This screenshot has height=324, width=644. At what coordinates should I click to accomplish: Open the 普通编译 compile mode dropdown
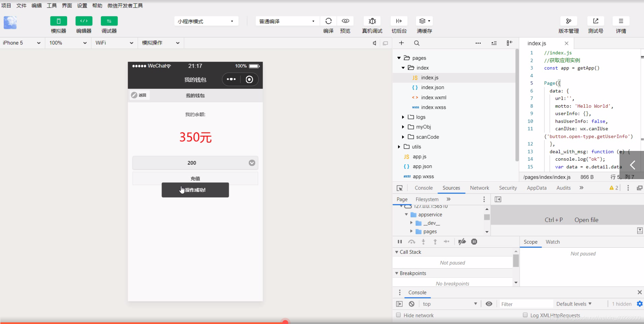click(x=287, y=21)
